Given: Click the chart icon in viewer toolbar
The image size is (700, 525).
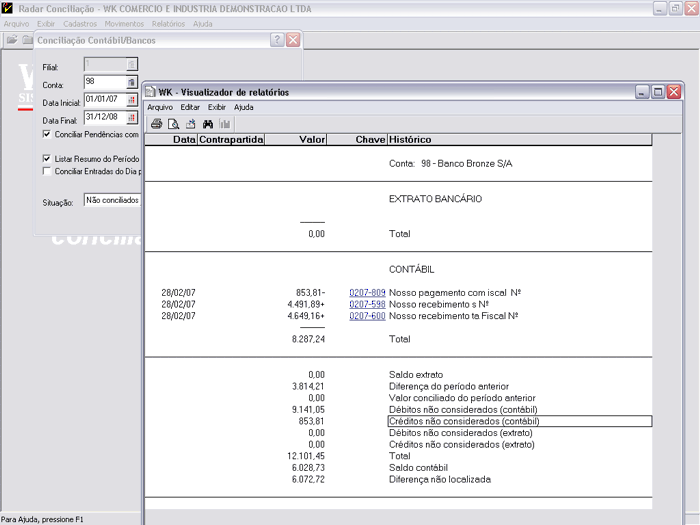Looking at the screenshot, I should point(225,124).
